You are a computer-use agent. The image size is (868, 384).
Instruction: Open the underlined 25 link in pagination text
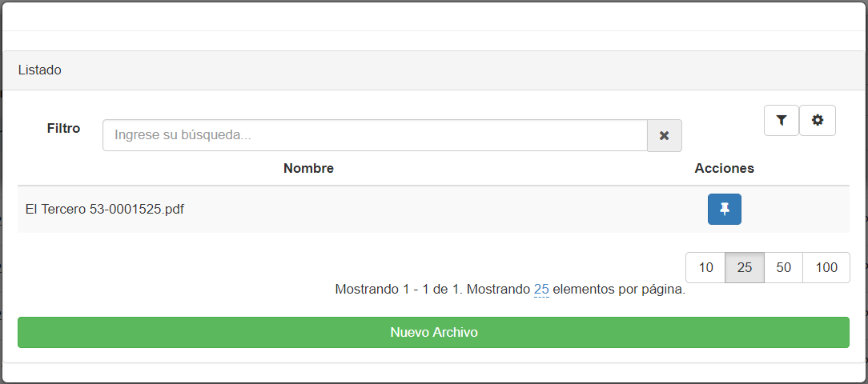click(x=541, y=290)
